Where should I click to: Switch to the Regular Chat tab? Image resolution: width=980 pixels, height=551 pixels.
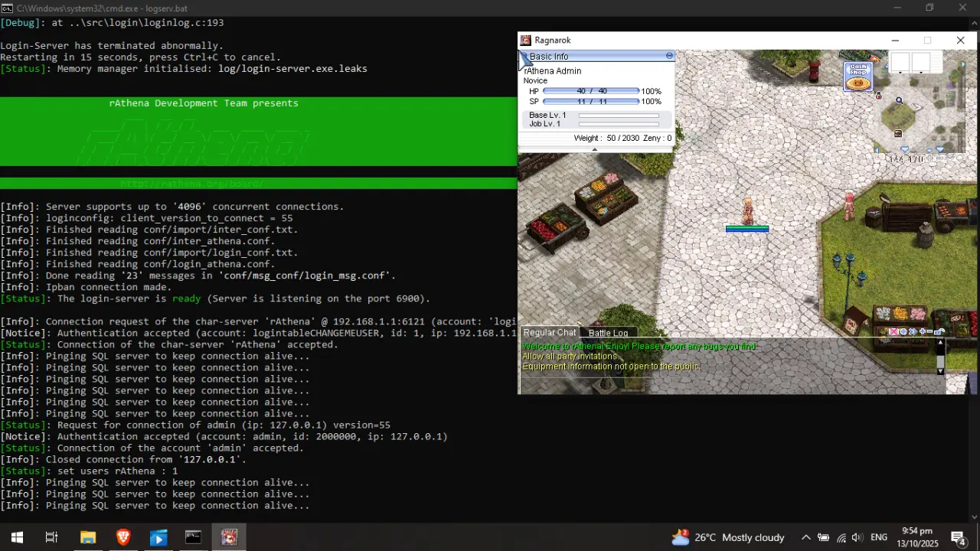[549, 332]
